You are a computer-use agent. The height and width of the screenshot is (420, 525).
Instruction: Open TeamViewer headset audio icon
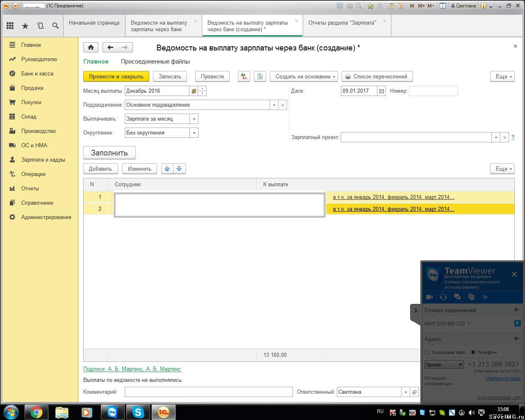[443, 297]
